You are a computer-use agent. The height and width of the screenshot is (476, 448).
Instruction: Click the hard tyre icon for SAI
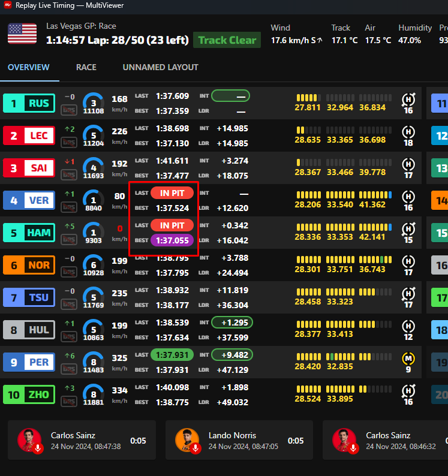[408, 164]
